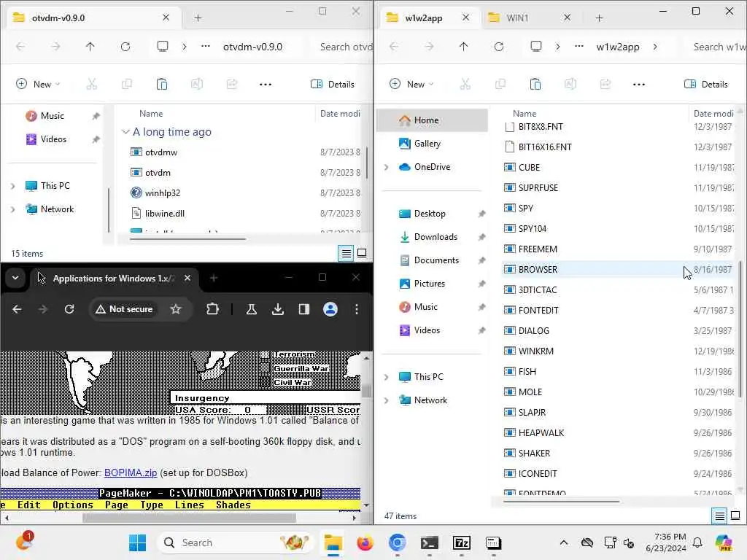Switch otvdm-v0.9.0 window to large icons layout
747x560 pixels.
coord(362,253)
